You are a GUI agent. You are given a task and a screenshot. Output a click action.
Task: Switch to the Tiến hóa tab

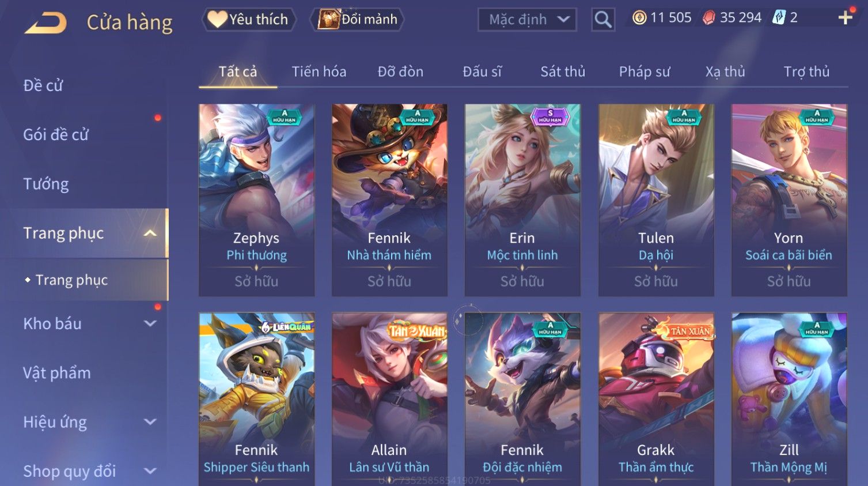pyautogui.click(x=319, y=71)
